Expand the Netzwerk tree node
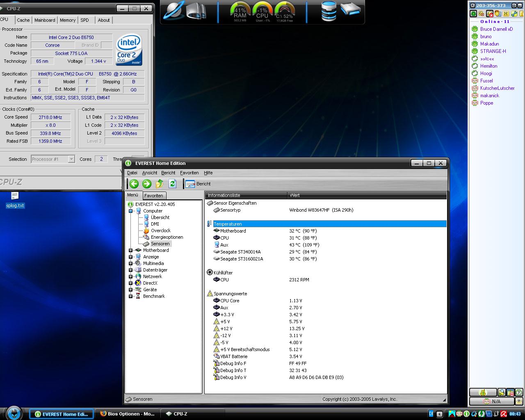Viewport: 525px width, 420px height. tap(131, 276)
